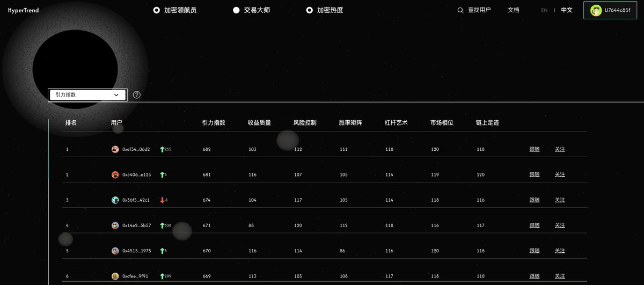Click the 收益质量 value 88

click(x=251, y=226)
